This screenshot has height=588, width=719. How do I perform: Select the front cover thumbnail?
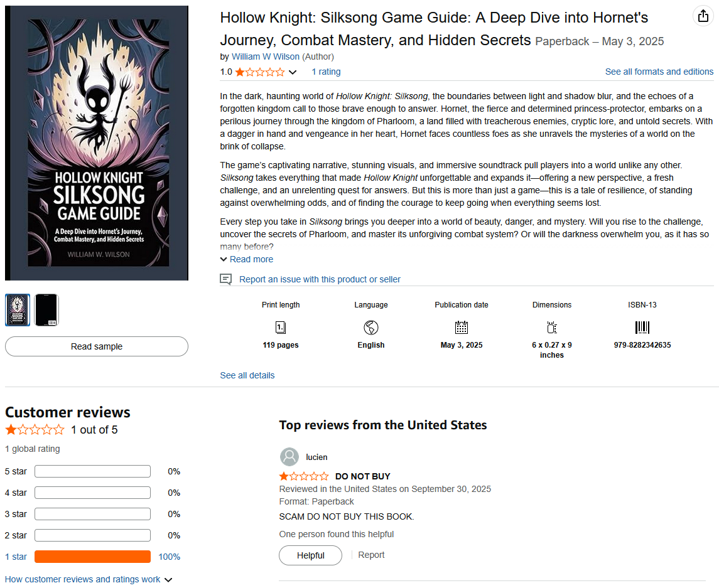point(18,310)
